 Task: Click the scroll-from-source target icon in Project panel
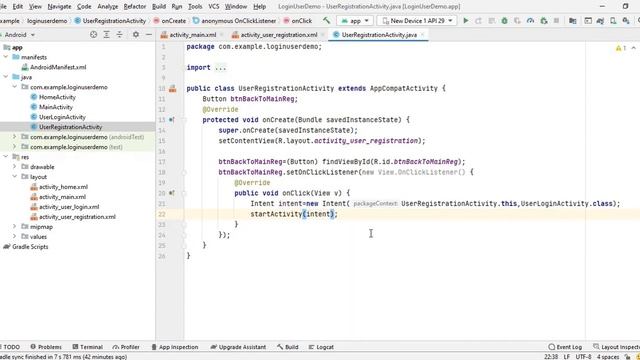(x=93, y=35)
